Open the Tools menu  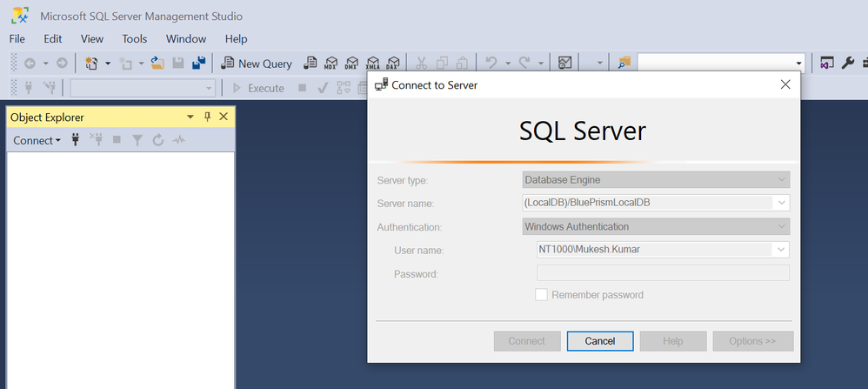tap(135, 39)
